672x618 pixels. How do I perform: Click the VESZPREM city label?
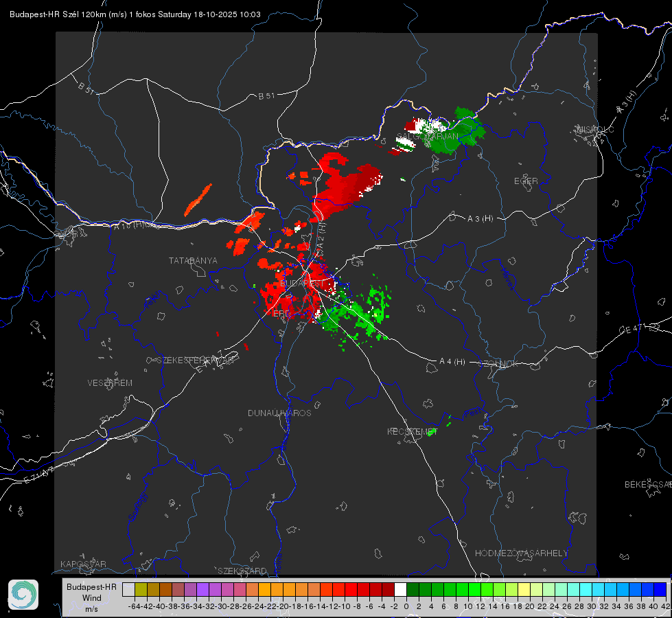pos(110,383)
